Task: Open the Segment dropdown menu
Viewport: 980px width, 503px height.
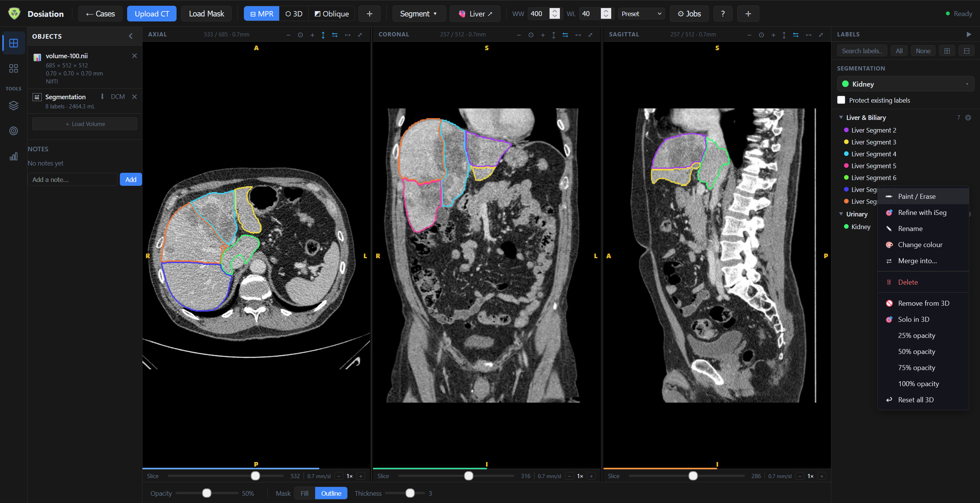Action: pyautogui.click(x=419, y=14)
